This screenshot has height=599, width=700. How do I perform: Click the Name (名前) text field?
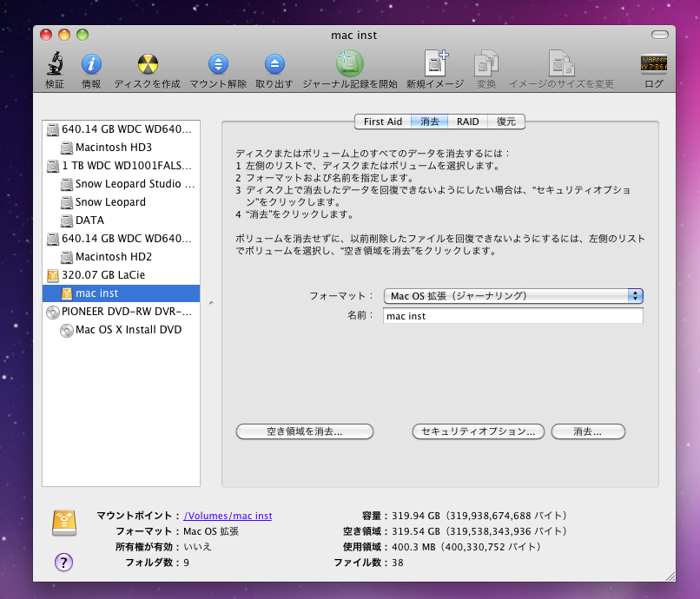coord(513,316)
